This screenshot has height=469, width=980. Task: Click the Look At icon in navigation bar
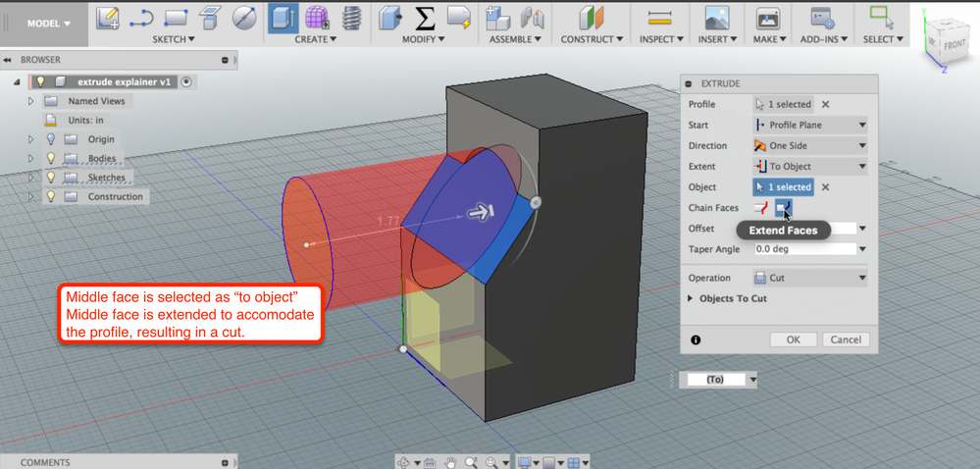click(x=430, y=463)
